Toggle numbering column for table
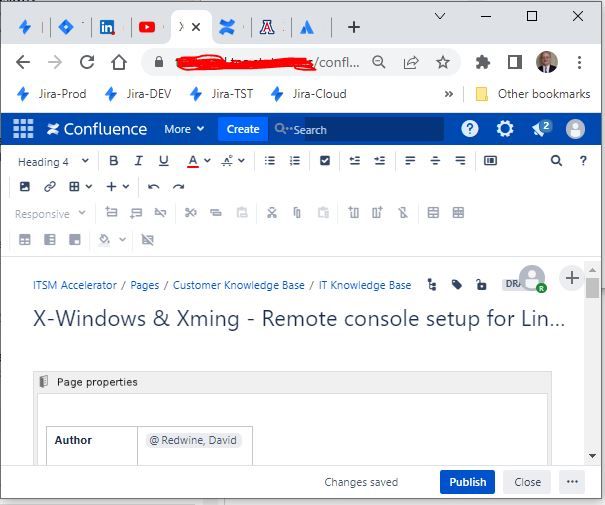 click(74, 240)
